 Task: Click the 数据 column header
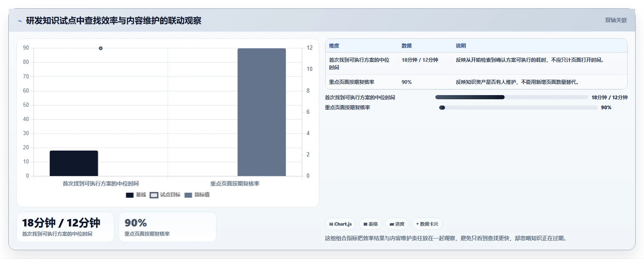407,46
